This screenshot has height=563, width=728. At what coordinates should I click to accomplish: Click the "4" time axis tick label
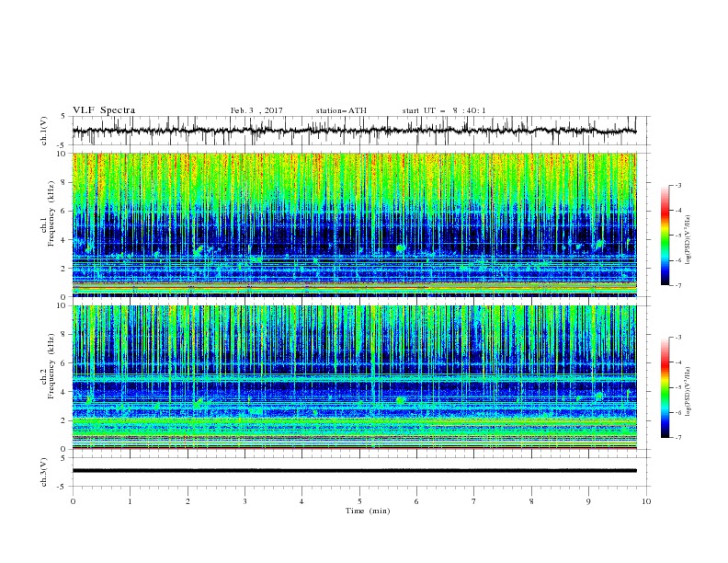click(x=302, y=501)
